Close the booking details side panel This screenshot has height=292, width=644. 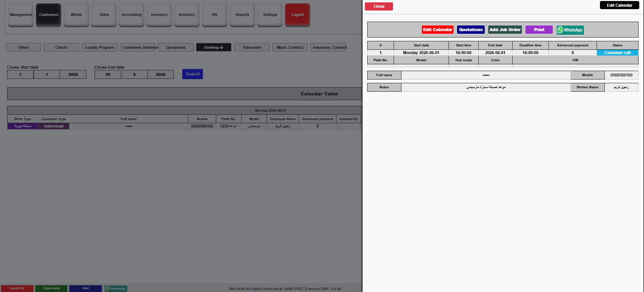click(379, 6)
